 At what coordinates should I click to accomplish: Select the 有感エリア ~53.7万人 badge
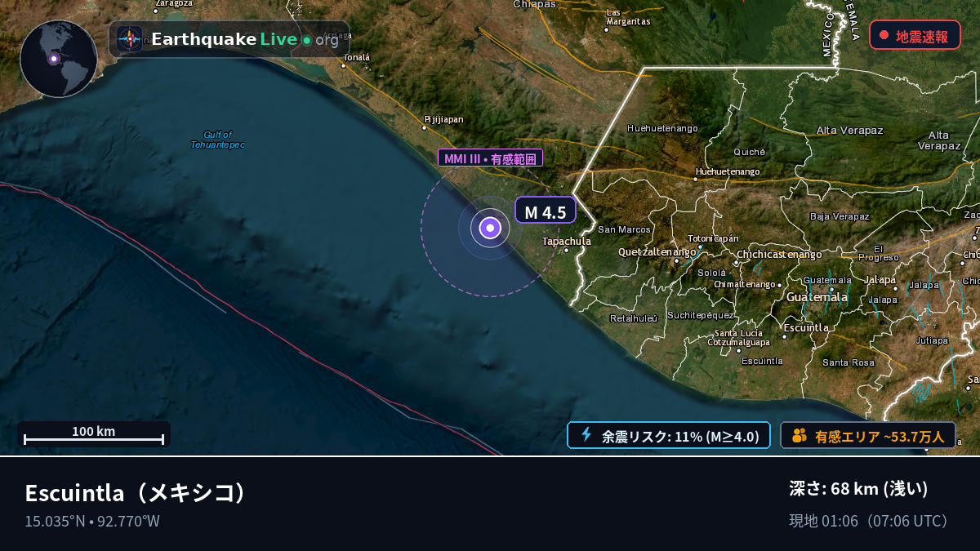coord(868,435)
